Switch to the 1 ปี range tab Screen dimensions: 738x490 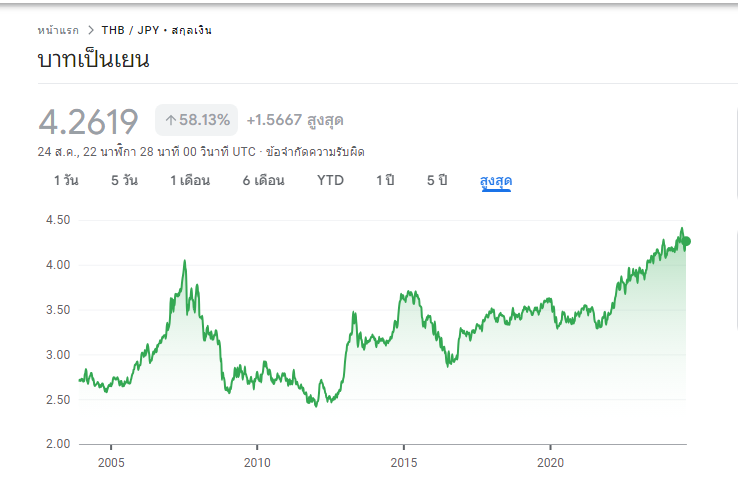click(x=385, y=181)
